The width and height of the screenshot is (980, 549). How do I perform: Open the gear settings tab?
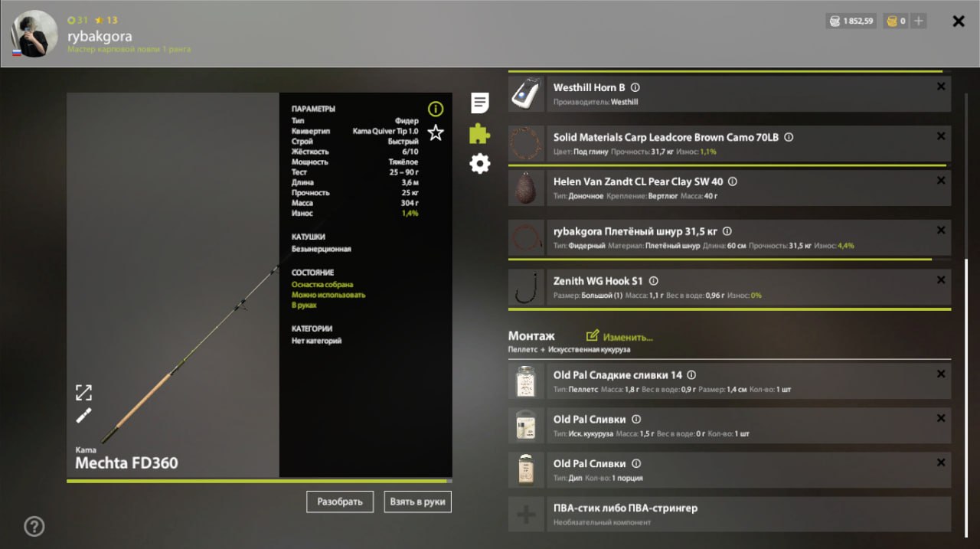coord(480,163)
